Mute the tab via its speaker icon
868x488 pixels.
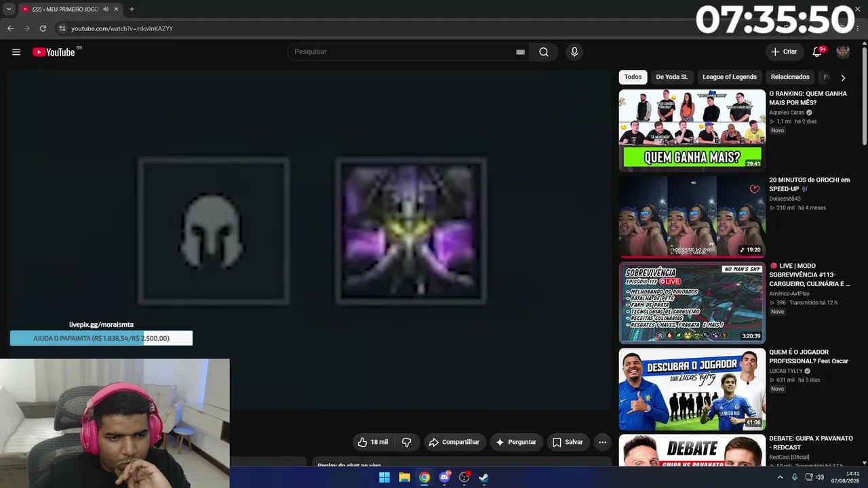pos(106,9)
